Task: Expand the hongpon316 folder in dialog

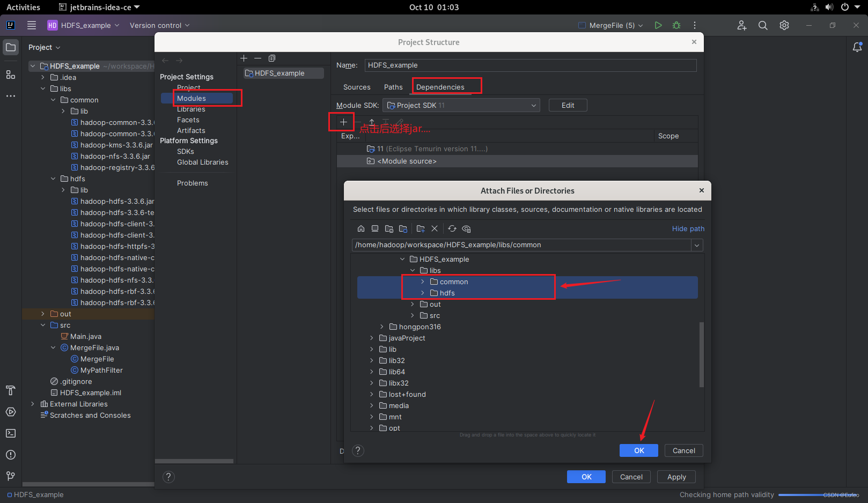Action: [x=381, y=327]
